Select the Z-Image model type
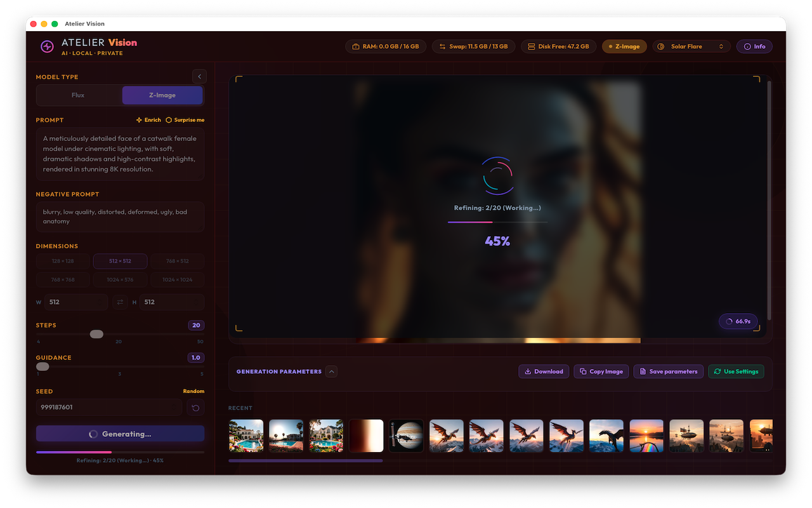812x508 pixels. point(162,95)
